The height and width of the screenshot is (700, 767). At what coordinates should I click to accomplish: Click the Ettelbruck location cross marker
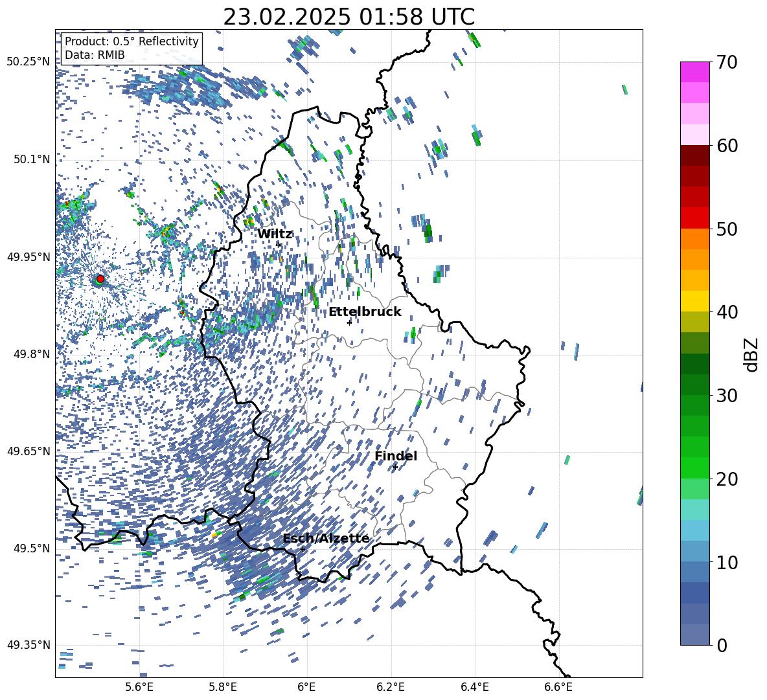pyautogui.click(x=349, y=322)
